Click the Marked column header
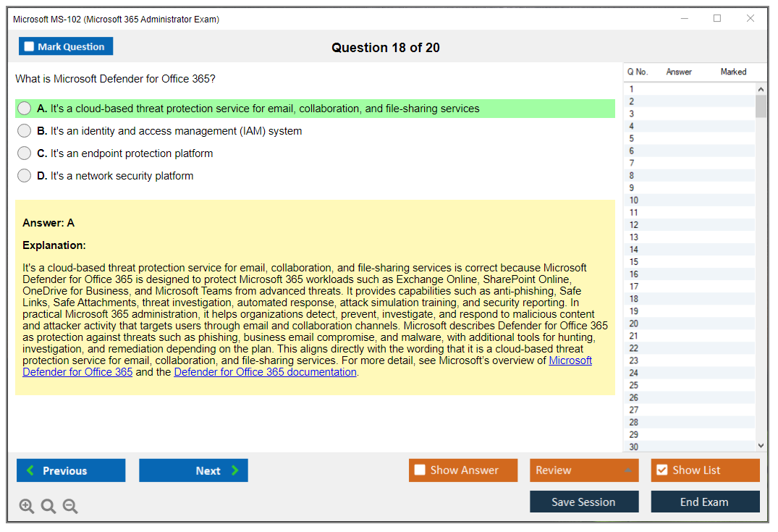The width and height of the screenshot is (778, 532). coord(733,72)
